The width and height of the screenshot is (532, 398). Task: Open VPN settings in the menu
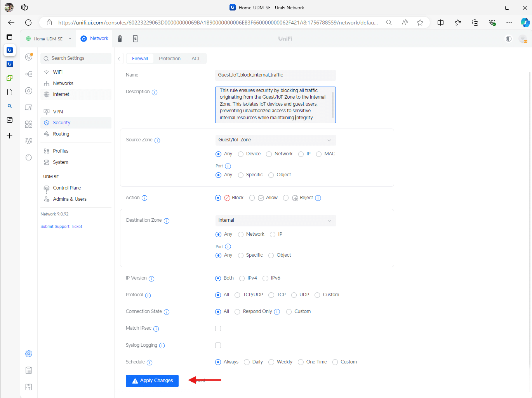point(76,111)
